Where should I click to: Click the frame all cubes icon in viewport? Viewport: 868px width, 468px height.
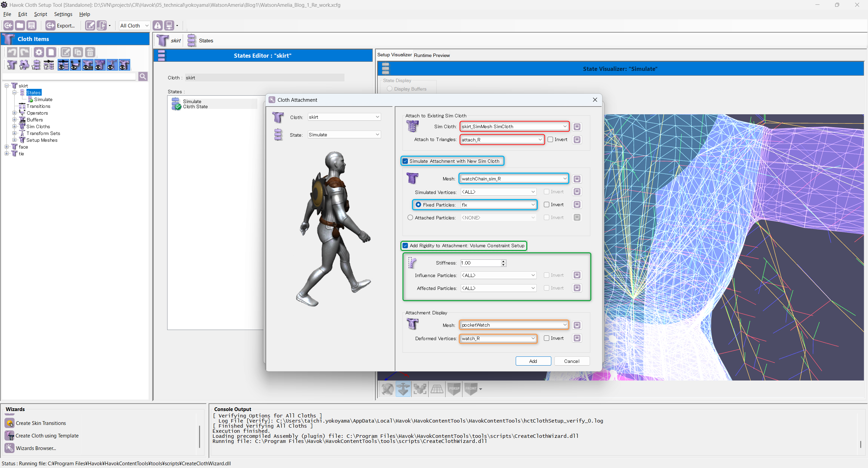[420, 389]
